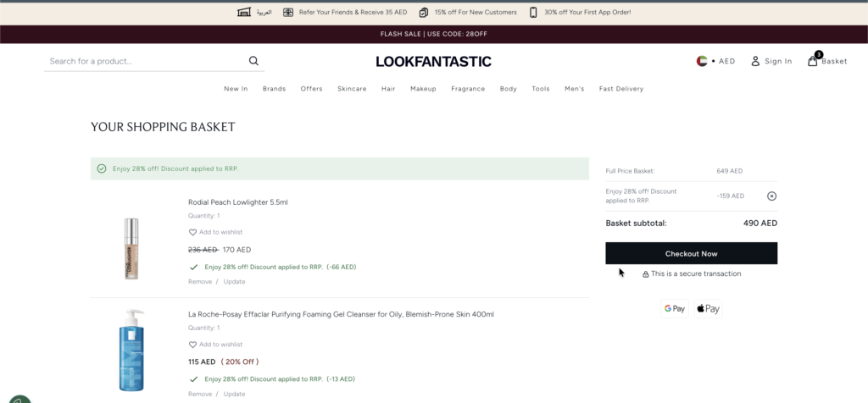Image resolution: width=868 pixels, height=403 pixels.
Task: Open the Skincare menu
Action: coord(352,88)
